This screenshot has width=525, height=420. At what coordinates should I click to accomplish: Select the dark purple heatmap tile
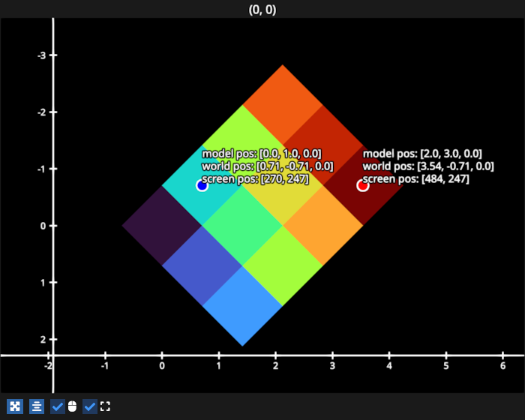[162, 225]
